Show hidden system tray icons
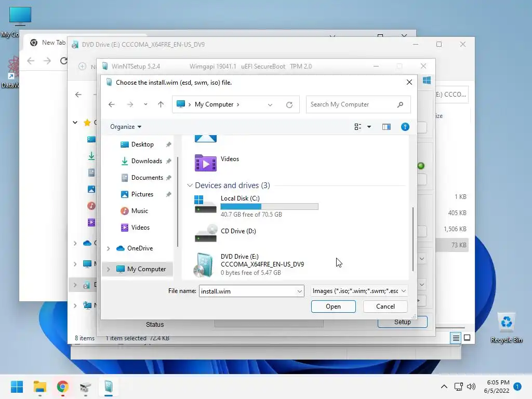The height and width of the screenshot is (399, 532). [444, 387]
